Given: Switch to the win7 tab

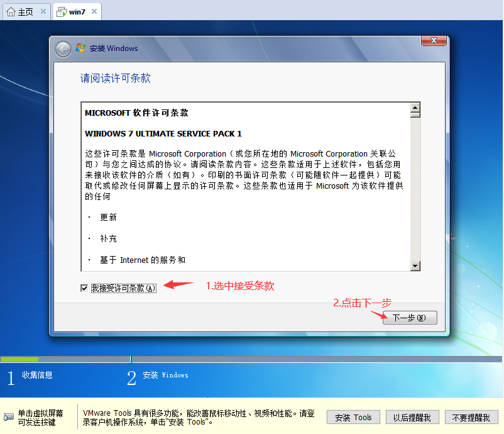Looking at the screenshot, I should 77,12.
